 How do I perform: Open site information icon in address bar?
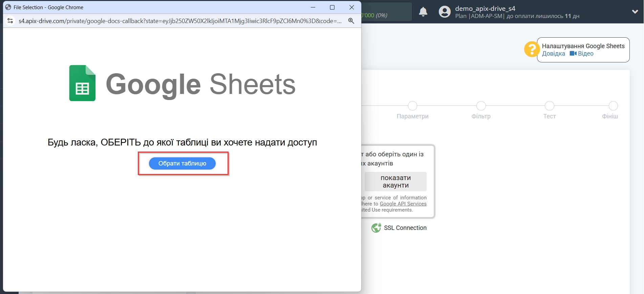click(x=10, y=21)
